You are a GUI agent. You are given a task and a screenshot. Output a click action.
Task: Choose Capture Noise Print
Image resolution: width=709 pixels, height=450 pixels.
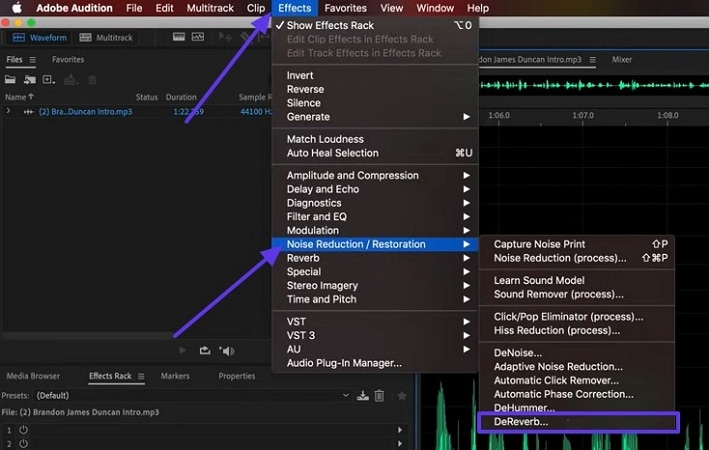(x=577, y=244)
